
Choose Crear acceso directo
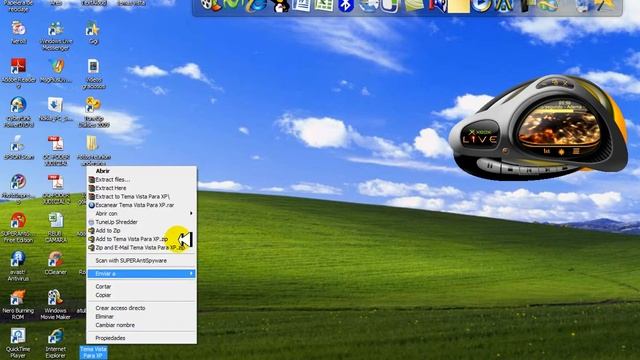point(141,309)
